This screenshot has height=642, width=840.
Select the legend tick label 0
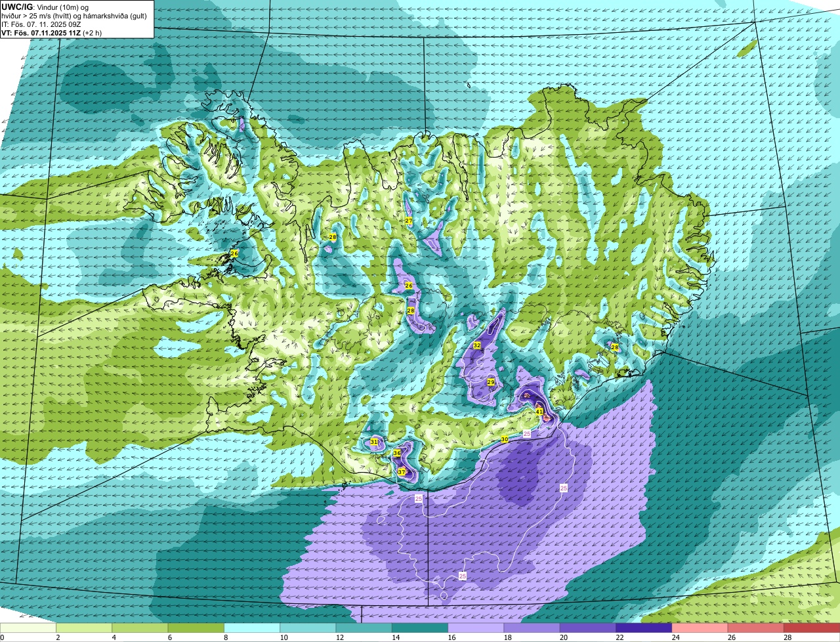click(3, 637)
